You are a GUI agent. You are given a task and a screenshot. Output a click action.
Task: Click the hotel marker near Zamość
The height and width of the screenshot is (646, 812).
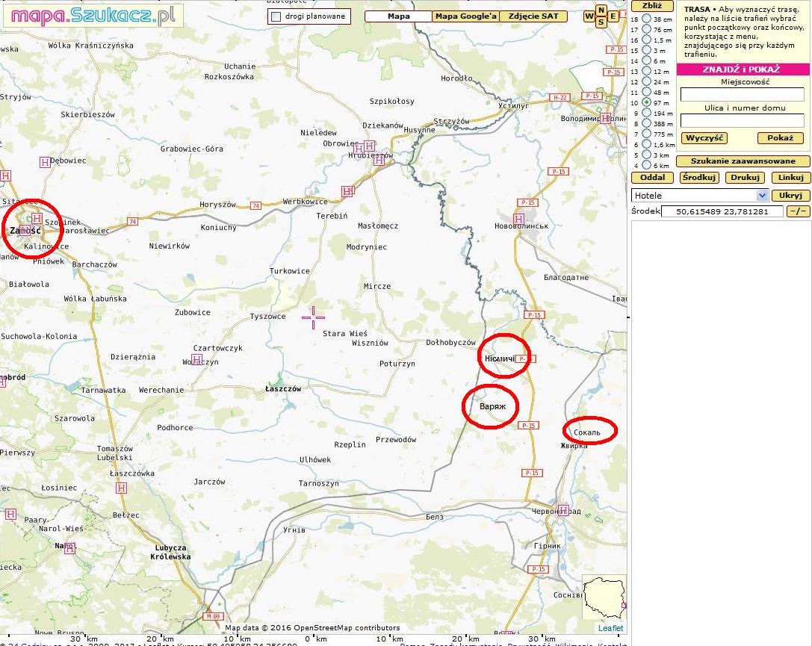(36, 218)
